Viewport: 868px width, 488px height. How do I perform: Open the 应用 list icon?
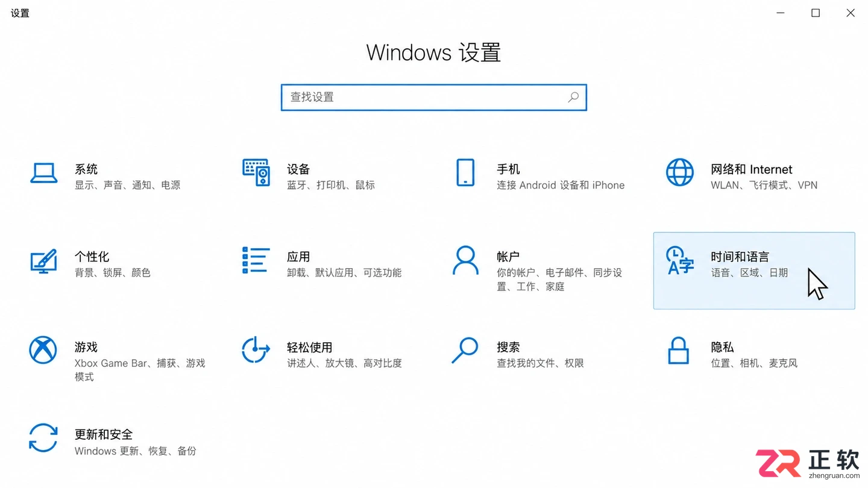click(x=255, y=260)
